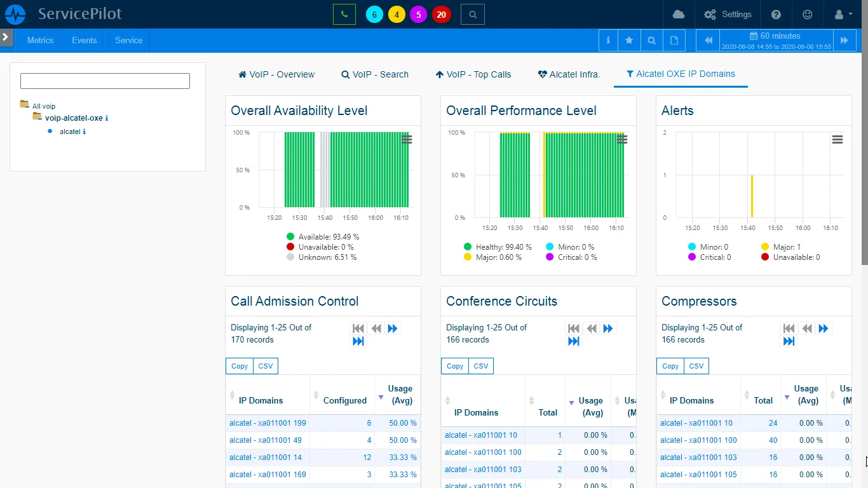Open Overall Availability chart hamburger menu
868x488 pixels.
click(407, 140)
